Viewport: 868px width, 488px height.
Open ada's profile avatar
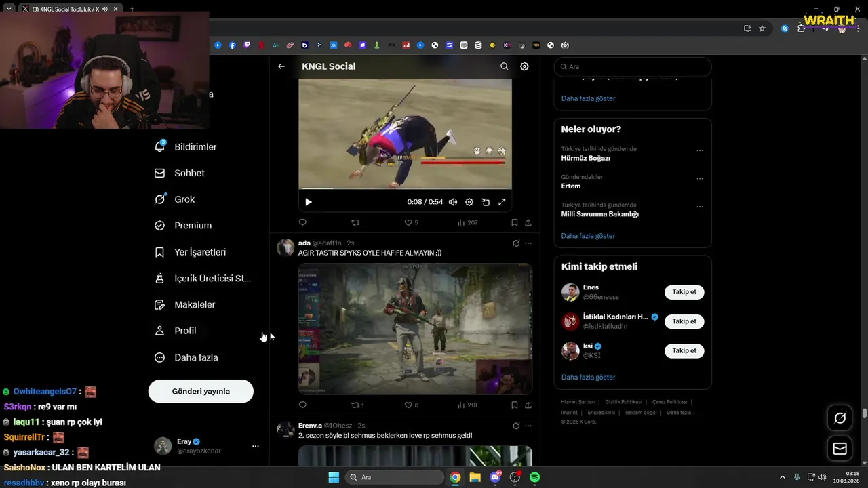[285, 247]
